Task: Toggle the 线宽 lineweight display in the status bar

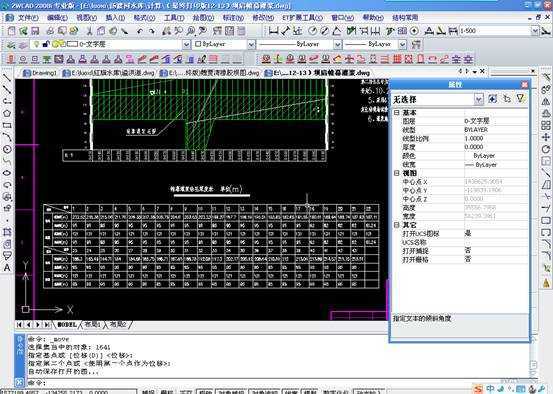Action: point(291,392)
